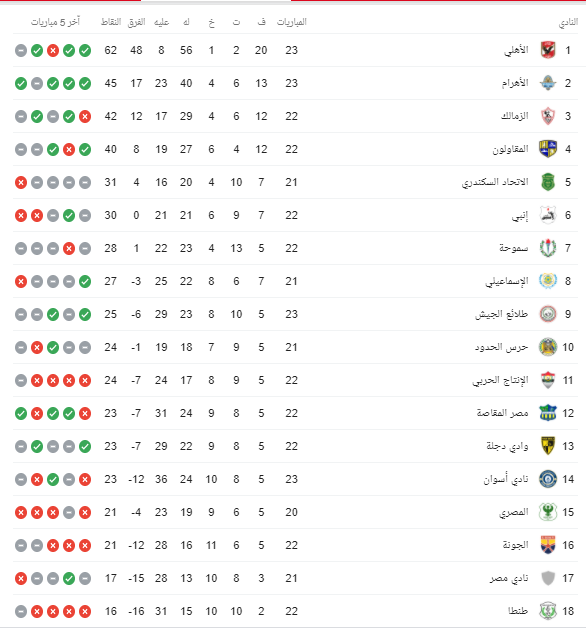The image size is (586, 631).
Task: Click the Wadi Degla (وادي دجلة) shield icon
Action: (548, 446)
